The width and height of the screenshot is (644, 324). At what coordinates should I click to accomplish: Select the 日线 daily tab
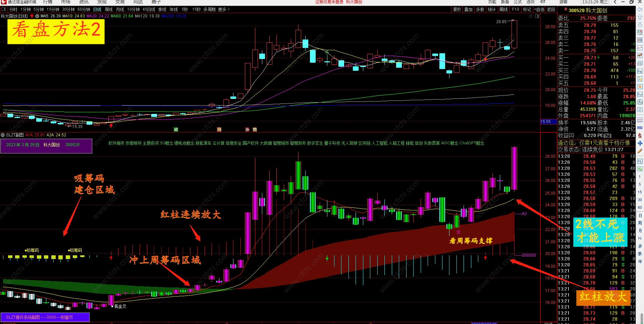pos(97,9)
